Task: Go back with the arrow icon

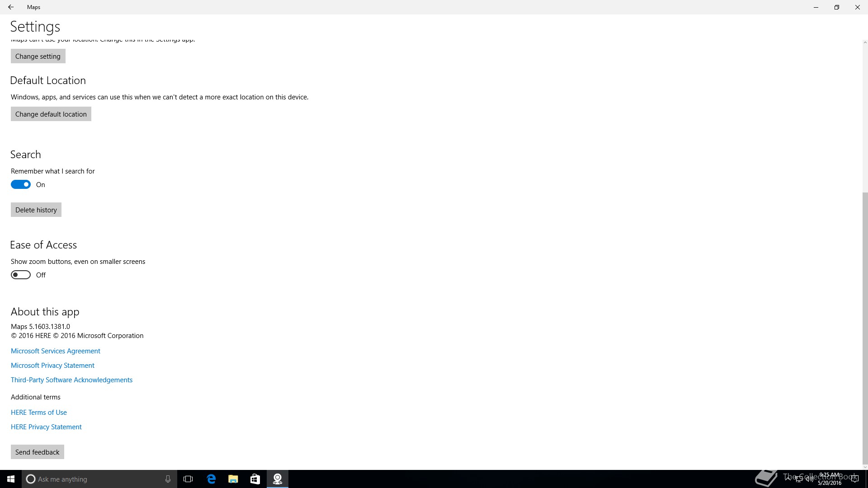Action: 10,7
